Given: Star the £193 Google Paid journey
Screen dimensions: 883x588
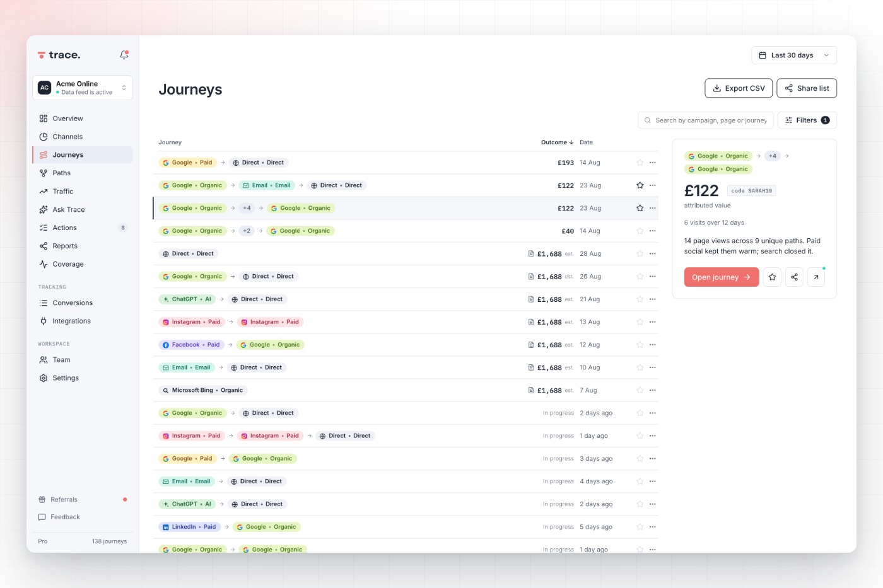Looking at the screenshot, I should (640, 163).
